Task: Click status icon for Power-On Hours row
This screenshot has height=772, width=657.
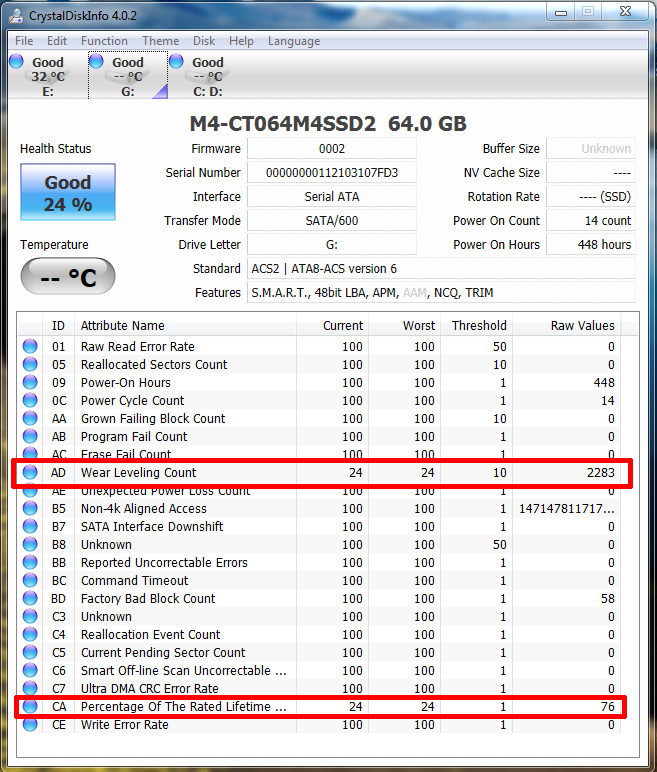Action: click(30, 382)
